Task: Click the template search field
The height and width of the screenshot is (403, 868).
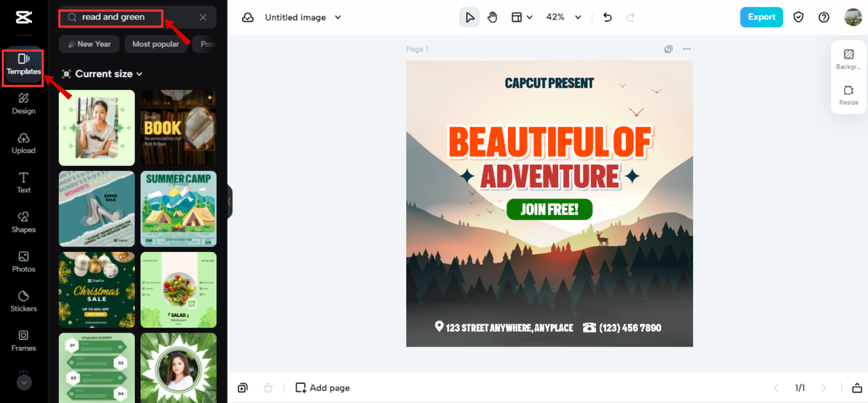Action: (x=138, y=18)
